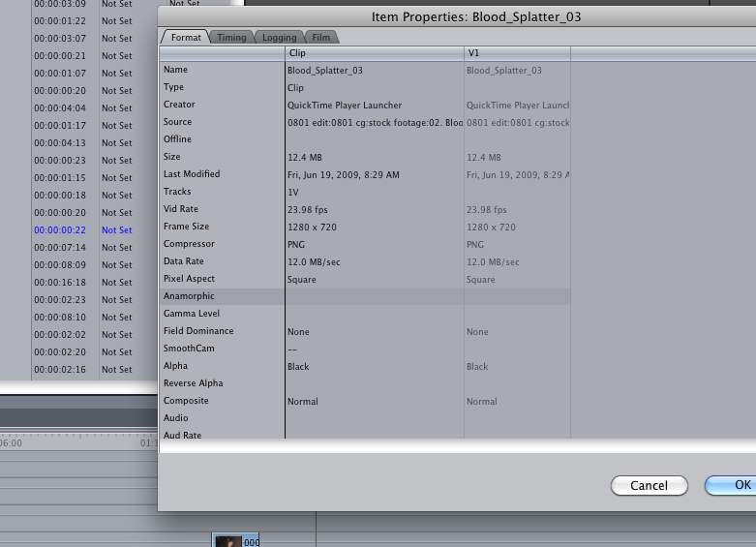This screenshot has width=756, height=547.
Task: Open the Alpha 'Black' option in Clip column
Action: (x=298, y=367)
